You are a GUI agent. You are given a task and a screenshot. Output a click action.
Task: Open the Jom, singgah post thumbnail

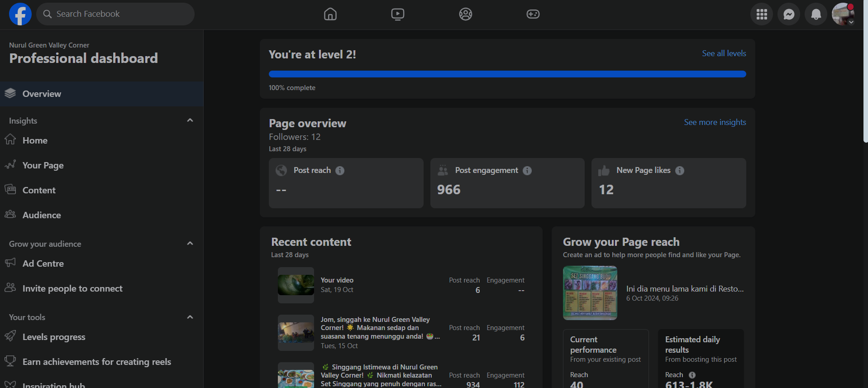click(x=296, y=333)
